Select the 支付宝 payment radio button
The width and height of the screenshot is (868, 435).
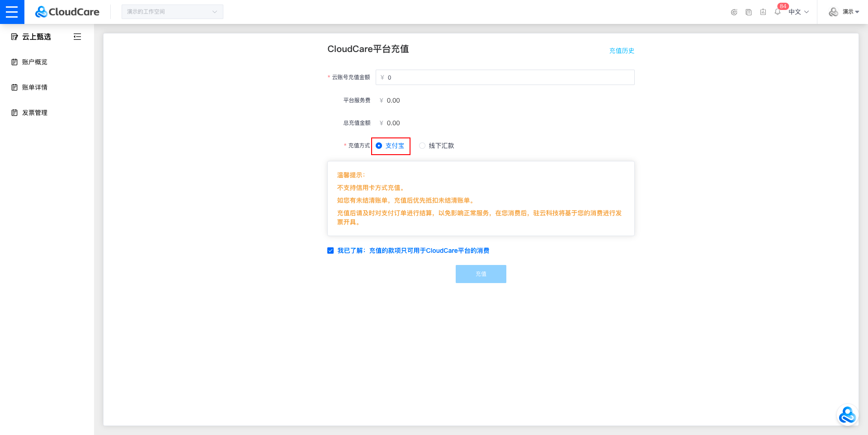(x=379, y=146)
